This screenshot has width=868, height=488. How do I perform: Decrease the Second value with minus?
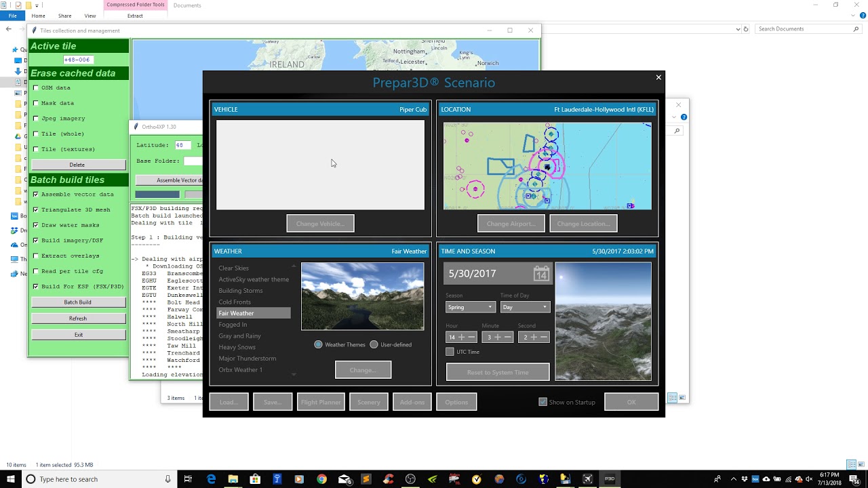tap(543, 337)
